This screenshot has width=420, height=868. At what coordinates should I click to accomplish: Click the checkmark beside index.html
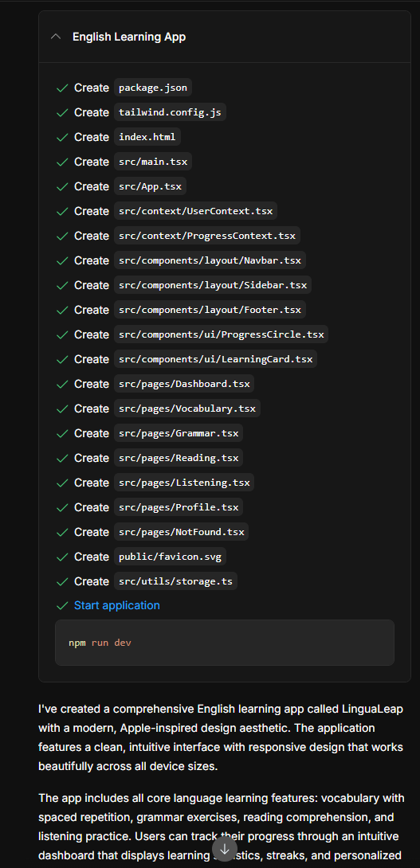click(x=62, y=137)
